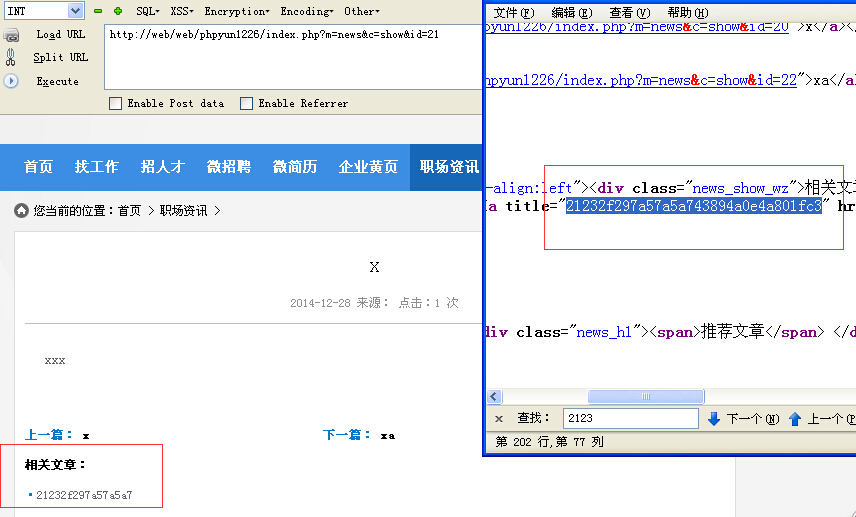Click the green plus increment icon
Image resolution: width=856 pixels, height=517 pixels.
coord(118,11)
